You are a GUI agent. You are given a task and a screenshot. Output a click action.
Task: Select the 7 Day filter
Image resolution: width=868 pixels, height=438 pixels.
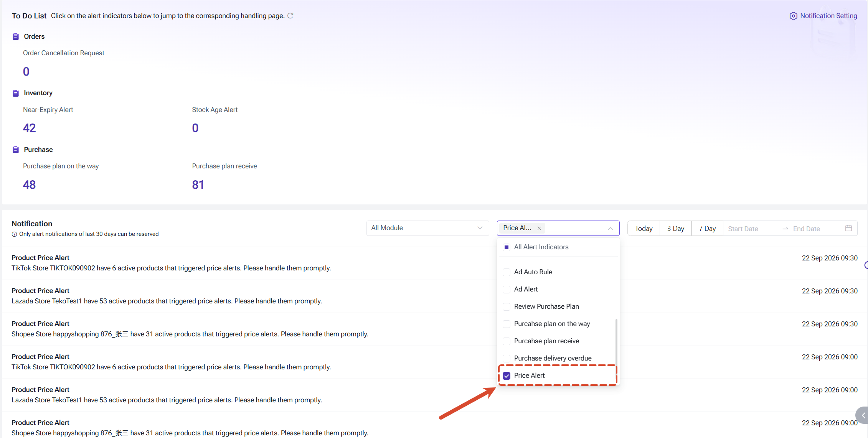[x=707, y=229]
